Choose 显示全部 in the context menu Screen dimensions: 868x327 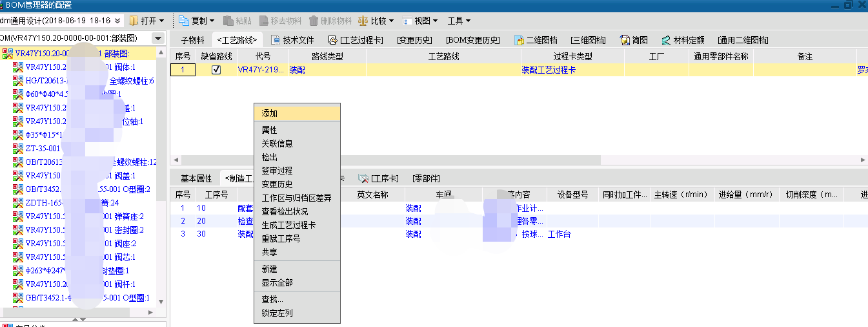[297, 282]
